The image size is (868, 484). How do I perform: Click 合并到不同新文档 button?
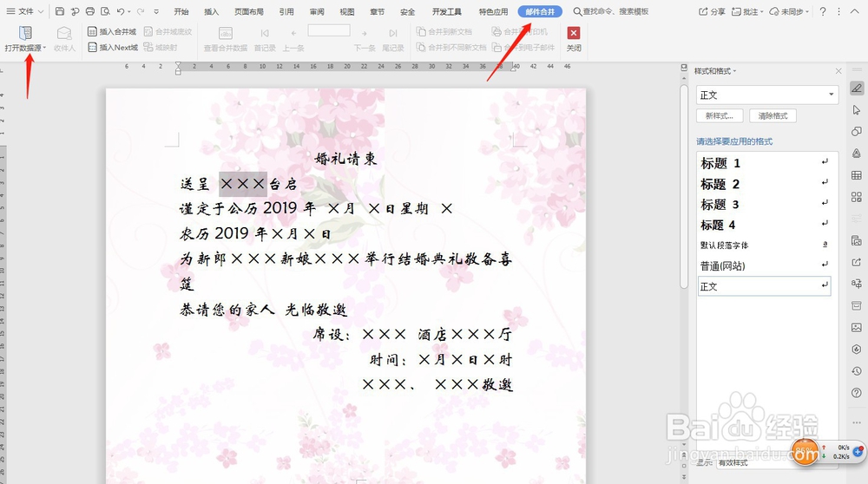point(450,48)
